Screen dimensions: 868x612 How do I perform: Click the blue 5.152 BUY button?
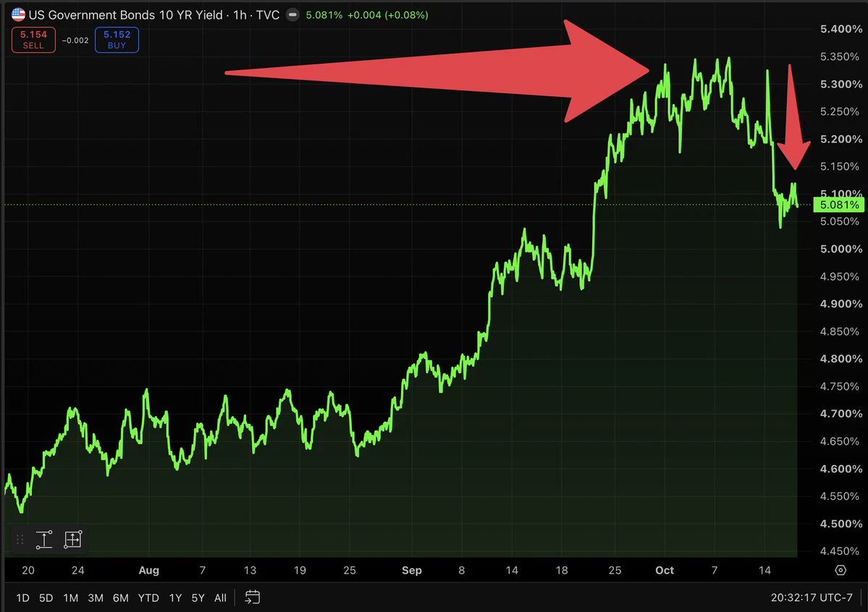[x=117, y=40]
